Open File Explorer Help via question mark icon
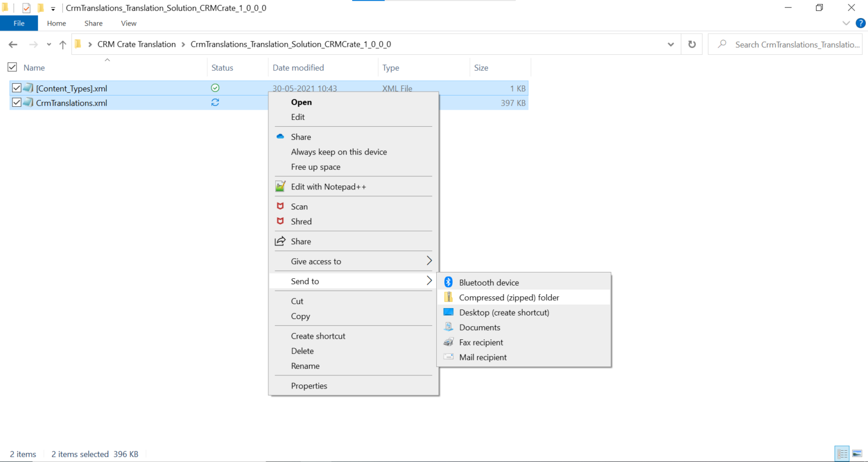The image size is (868, 462). coord(861,23)
